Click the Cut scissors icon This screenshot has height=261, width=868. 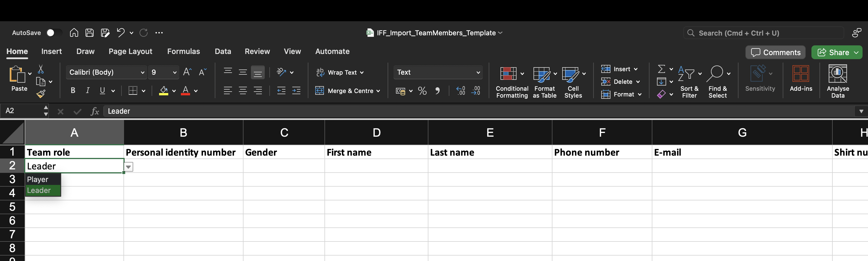tap(41, 69)
